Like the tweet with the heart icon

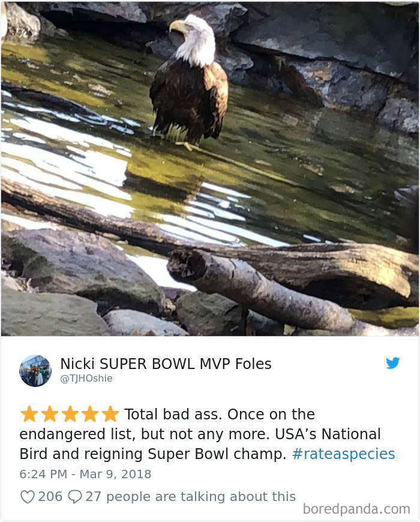coord(27,497)
